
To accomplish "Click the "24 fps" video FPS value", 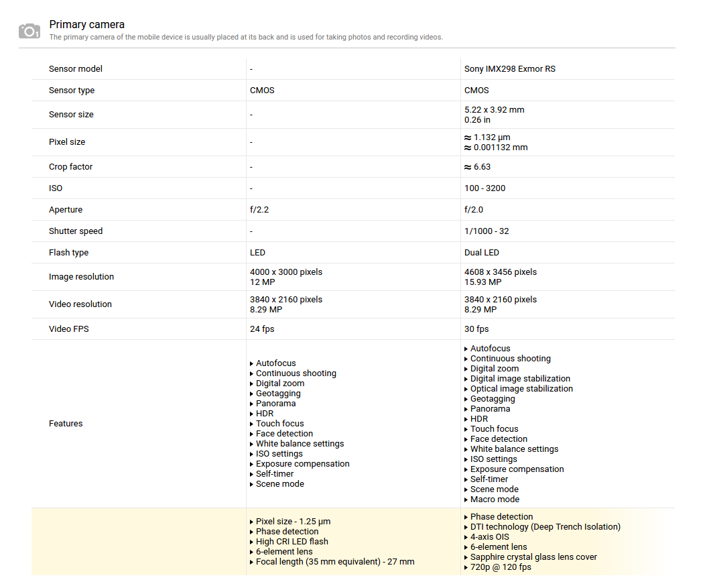I will pos(262,329).
